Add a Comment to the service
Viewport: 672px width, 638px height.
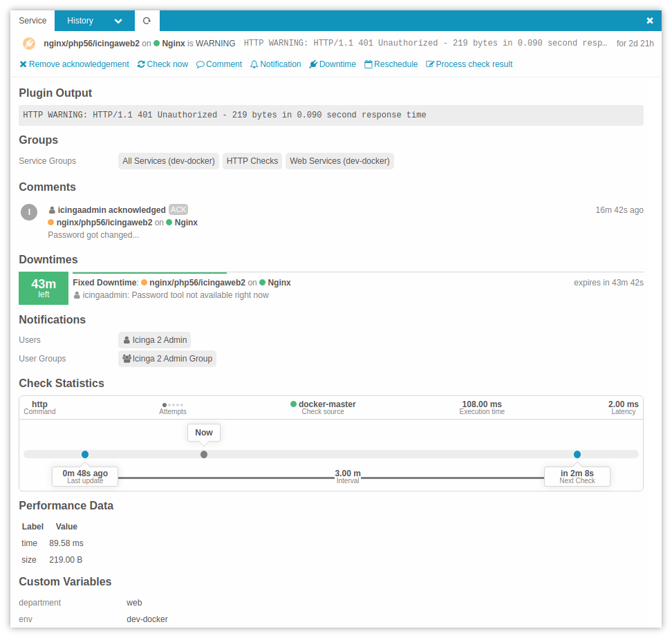219,64
